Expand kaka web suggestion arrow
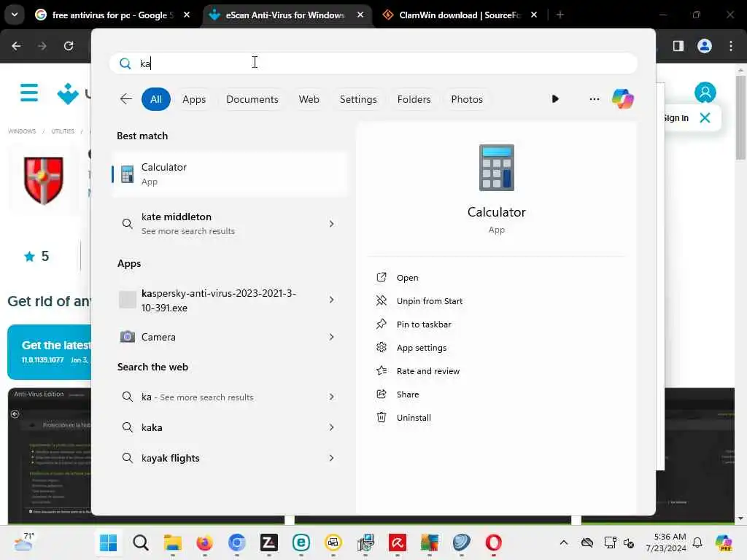The image size is (747, 560). pyautogui.click(x=332, y=427)
